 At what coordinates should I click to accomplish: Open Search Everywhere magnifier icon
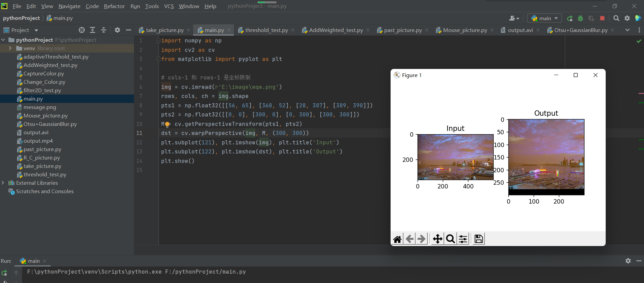click(x=616, y=18)
